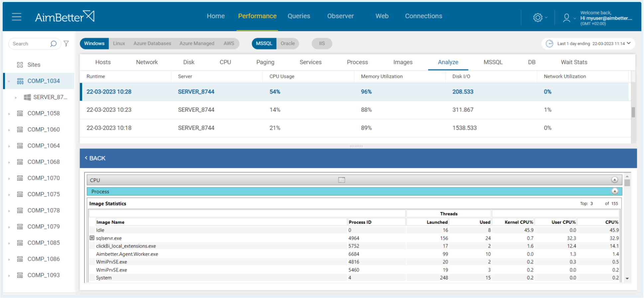644x298 pixels.
Task: Click the COMP_1078 server icon
Action: (x=20, y=211)
